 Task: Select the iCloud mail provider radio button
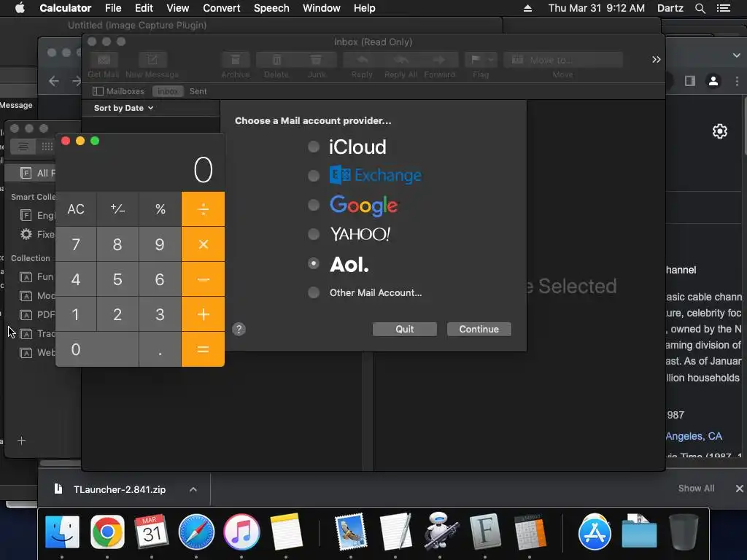[x=314, y=147]
